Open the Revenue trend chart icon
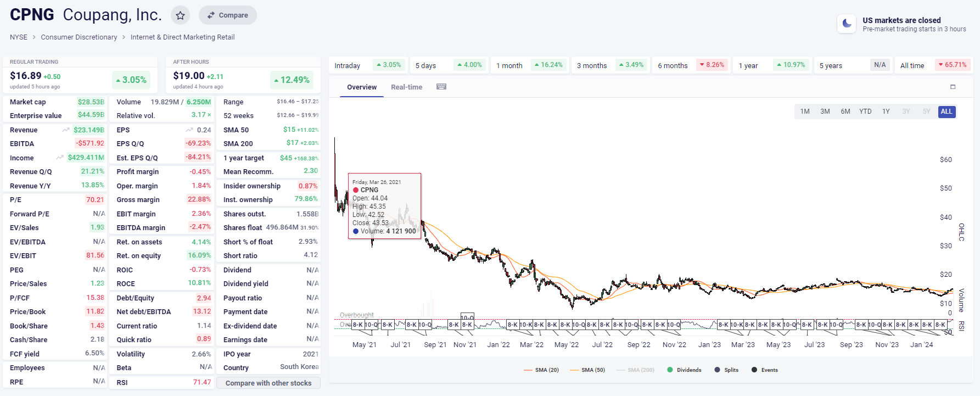This screenshot has width=980, height=396. (66, 130)
